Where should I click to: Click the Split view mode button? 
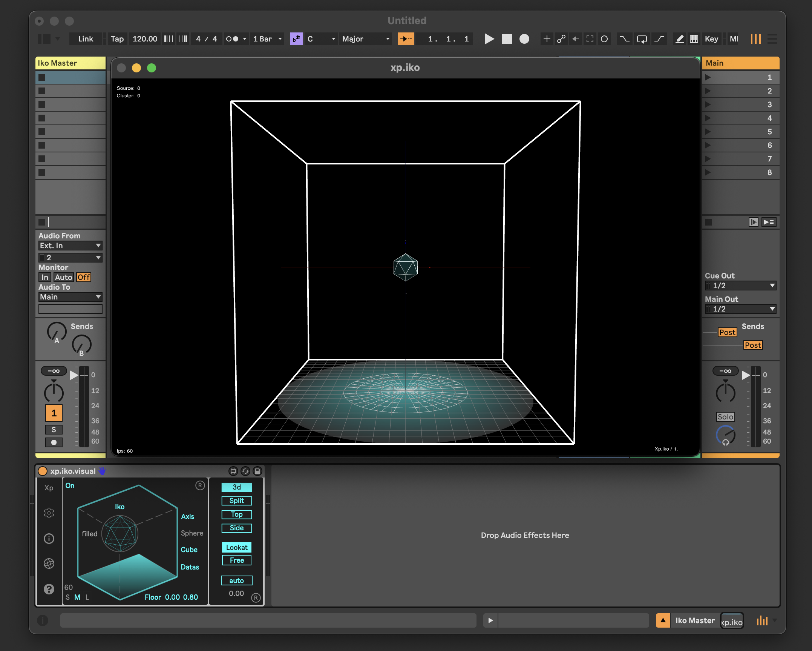tap(237, 500)
